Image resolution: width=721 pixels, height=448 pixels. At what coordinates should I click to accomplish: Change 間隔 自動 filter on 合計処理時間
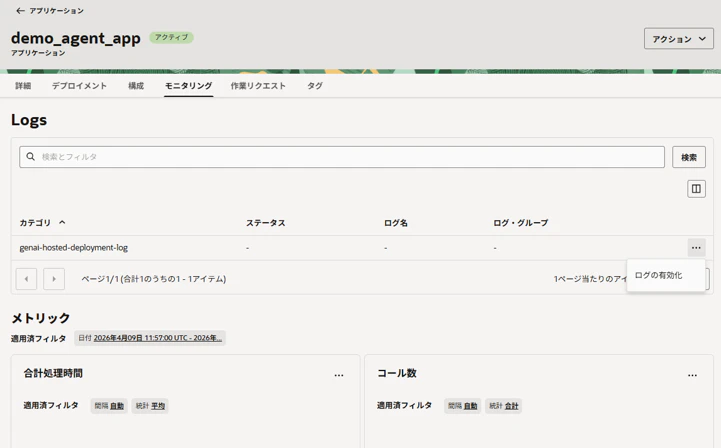point(109,406)
